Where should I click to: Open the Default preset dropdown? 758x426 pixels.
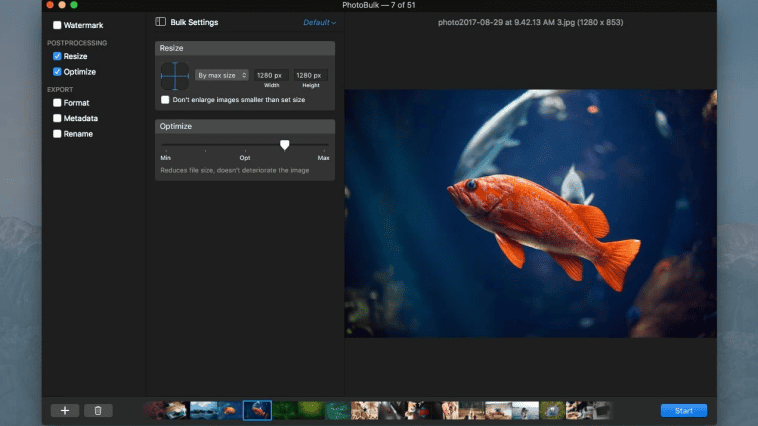[x=320, y=22]
